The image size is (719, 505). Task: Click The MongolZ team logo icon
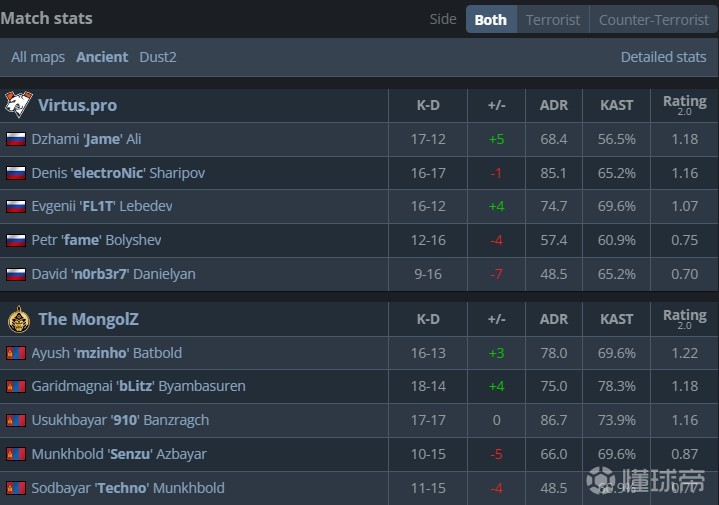[x=19, y=319]
